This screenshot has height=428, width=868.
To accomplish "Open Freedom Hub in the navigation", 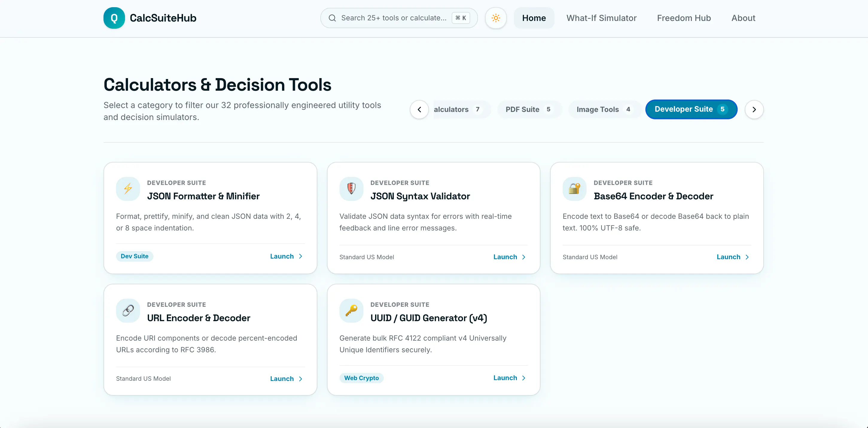I will (x=684, y=18).
